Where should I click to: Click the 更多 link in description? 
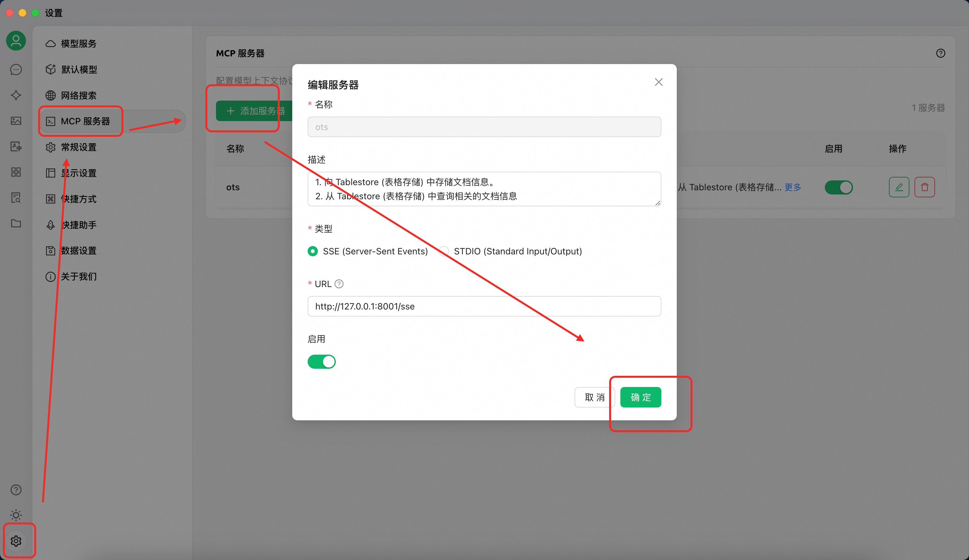(x=792, y=187)
